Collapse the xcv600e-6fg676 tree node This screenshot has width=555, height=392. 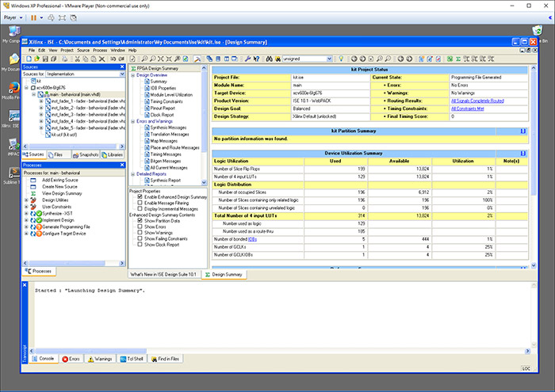[x=26, y=88]
